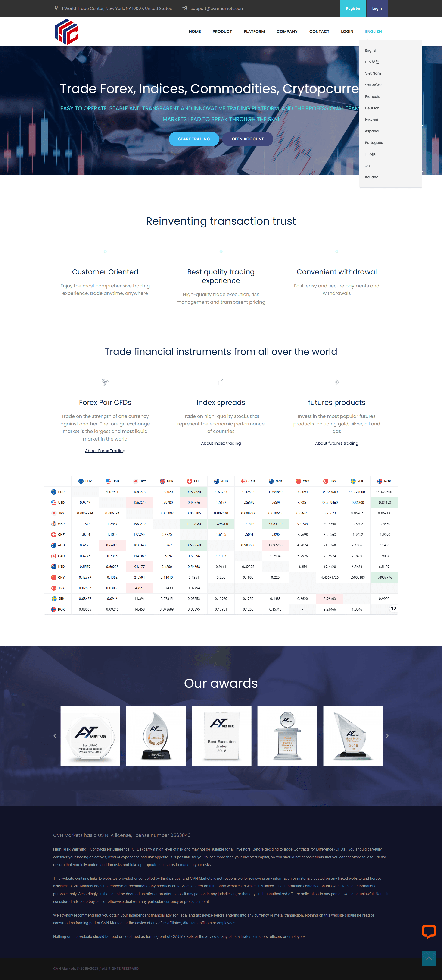The height and width of the screenshot is (980, 442).
Task: Click the CVN Markets cube logo
Action: 67,32
